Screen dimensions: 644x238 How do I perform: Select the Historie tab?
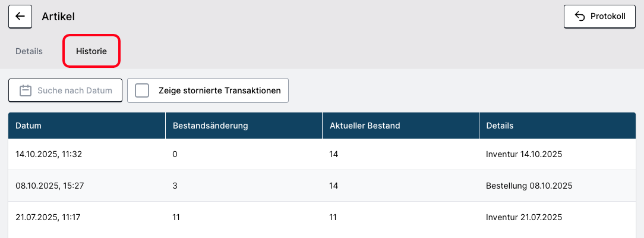tap(91, 51)
